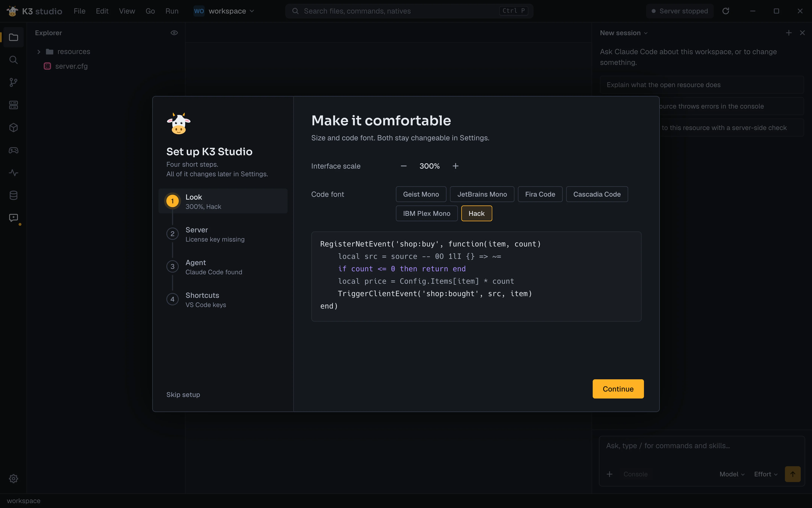The width and height of the screenshot is (812, 508).
Task: Open the Run menu
Action: tap(172, 11)
